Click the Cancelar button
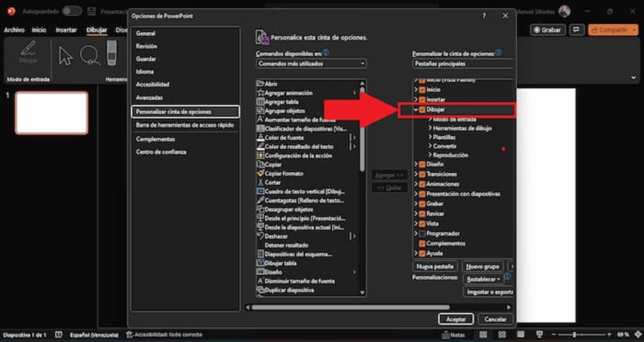The height and width of the screenshot is (342, 644). tap(495, 319)
